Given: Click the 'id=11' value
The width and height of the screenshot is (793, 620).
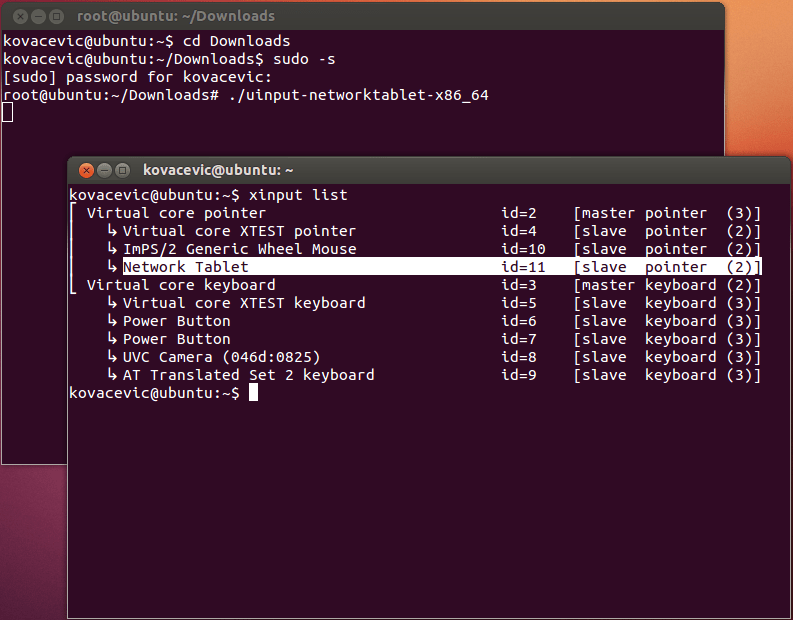Looking at the screenshot, I should point(523,267).
